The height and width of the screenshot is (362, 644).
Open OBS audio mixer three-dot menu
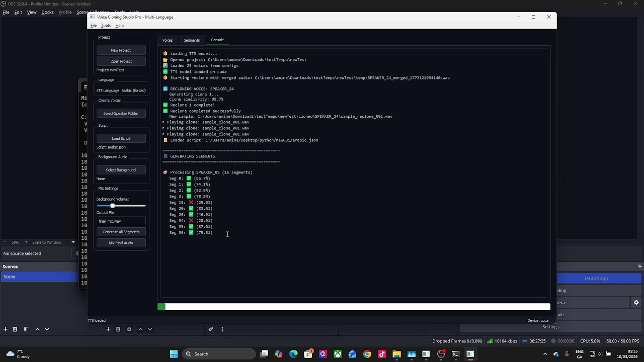pyautogui.click(x=222, y=329)
